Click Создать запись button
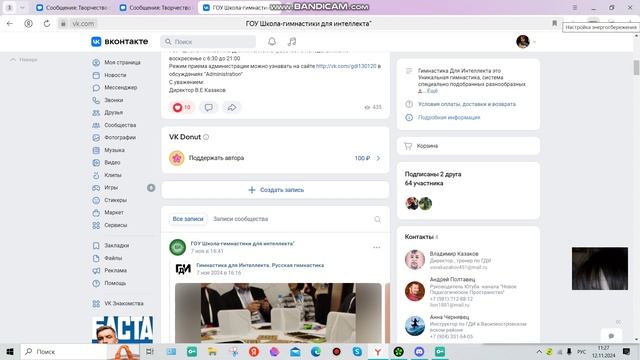The height and width of the screenshot is (360, 640). (x=276, y=190)
